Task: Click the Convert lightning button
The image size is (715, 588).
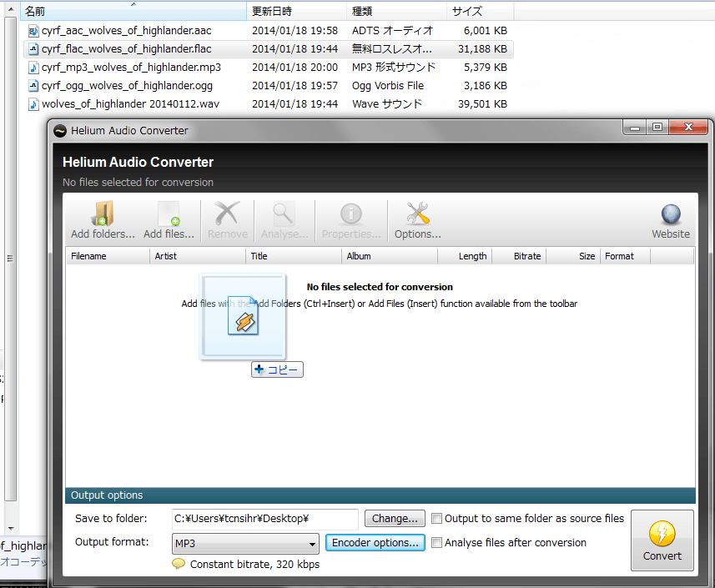Action: click(x=662, y=540)
